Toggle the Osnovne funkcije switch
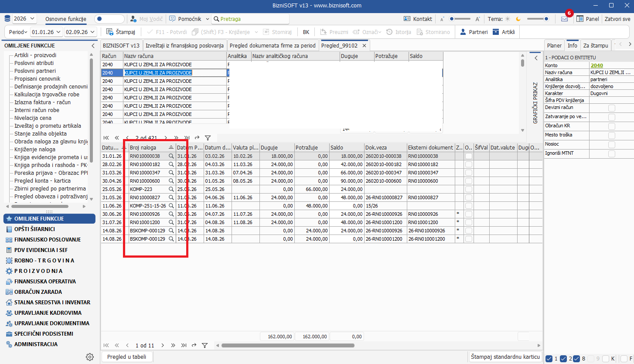 pos(109,19)
